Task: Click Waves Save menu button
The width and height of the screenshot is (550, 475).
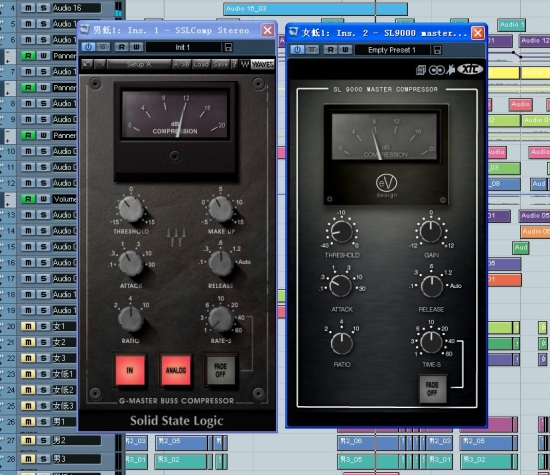Action: click(x=220, y=64)
